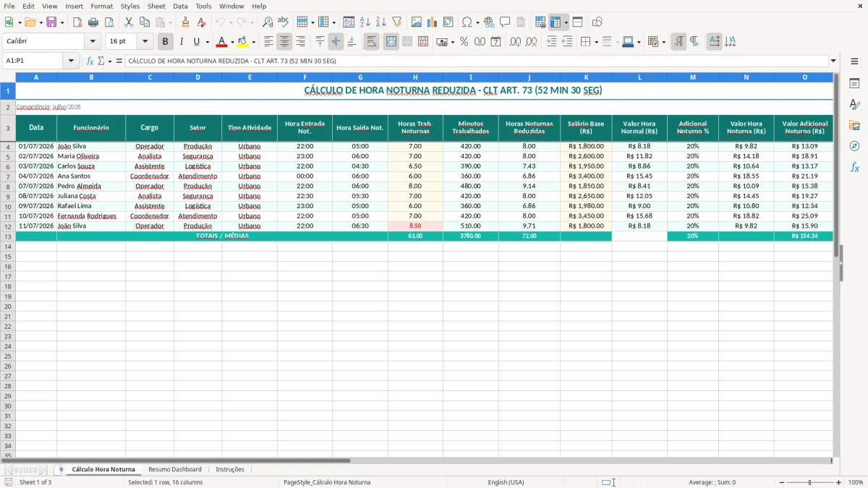The image size is (868, 488).
Task: Open the Styles menu
Action: click(x=130, y=6)
